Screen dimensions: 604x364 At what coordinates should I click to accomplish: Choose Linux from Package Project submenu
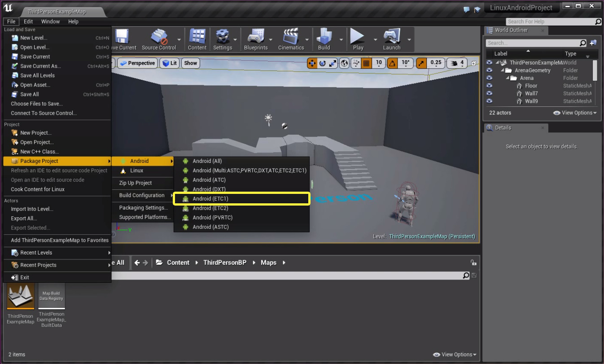click(x=136, y=171)
